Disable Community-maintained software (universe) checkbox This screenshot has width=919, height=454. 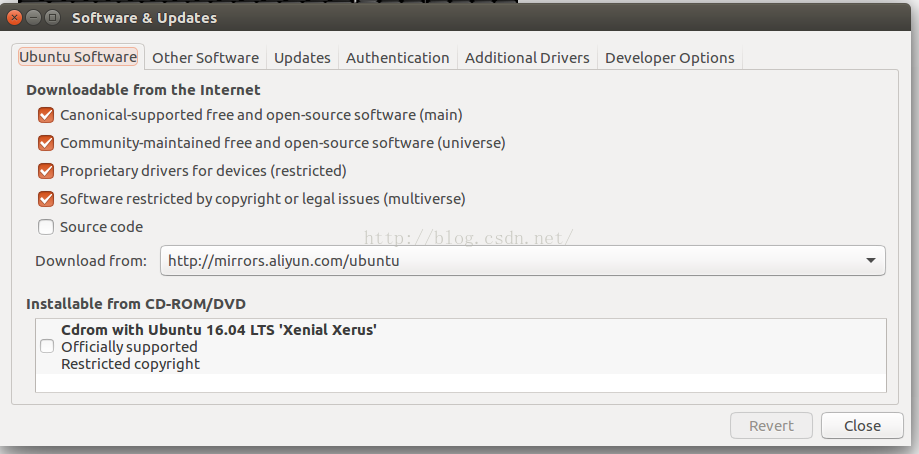point(46,143)
